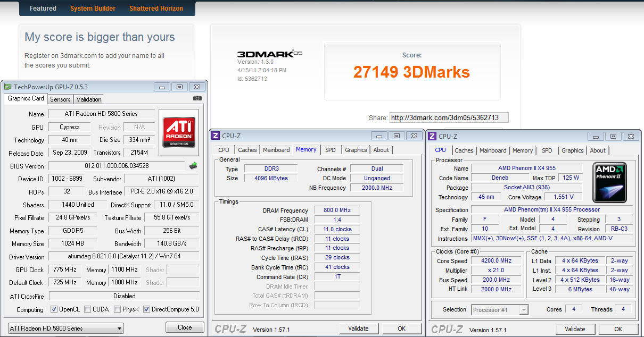Viewport: 644px width, 337px height.
Task: Open Mainboard tab in the Memory CPU-Z window
Action: [276, 150]
